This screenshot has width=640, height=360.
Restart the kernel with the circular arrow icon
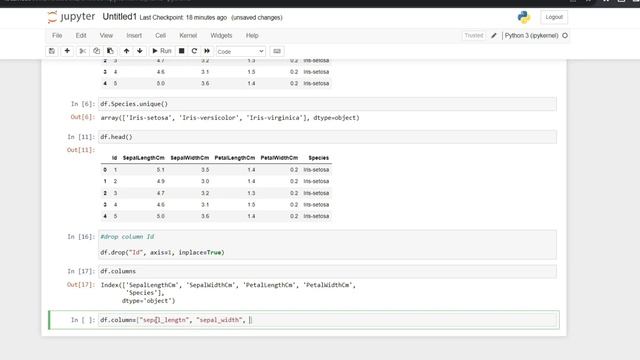point(194,51)
